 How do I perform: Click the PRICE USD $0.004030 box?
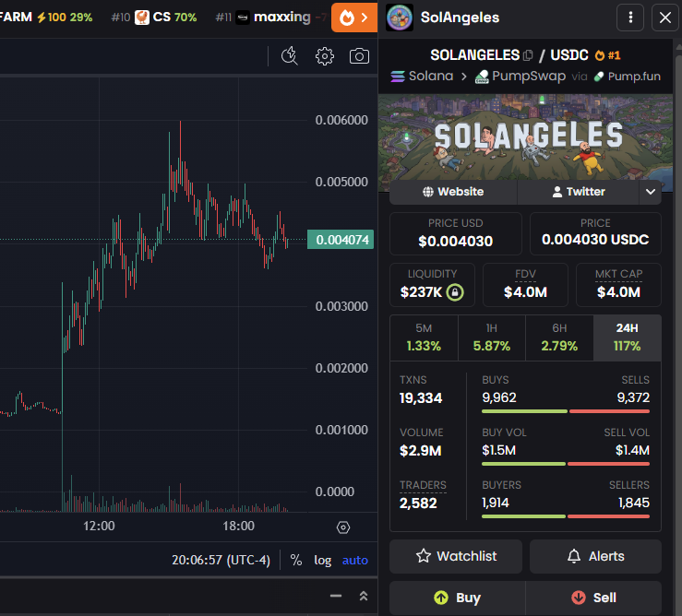(x=455, y=233)
